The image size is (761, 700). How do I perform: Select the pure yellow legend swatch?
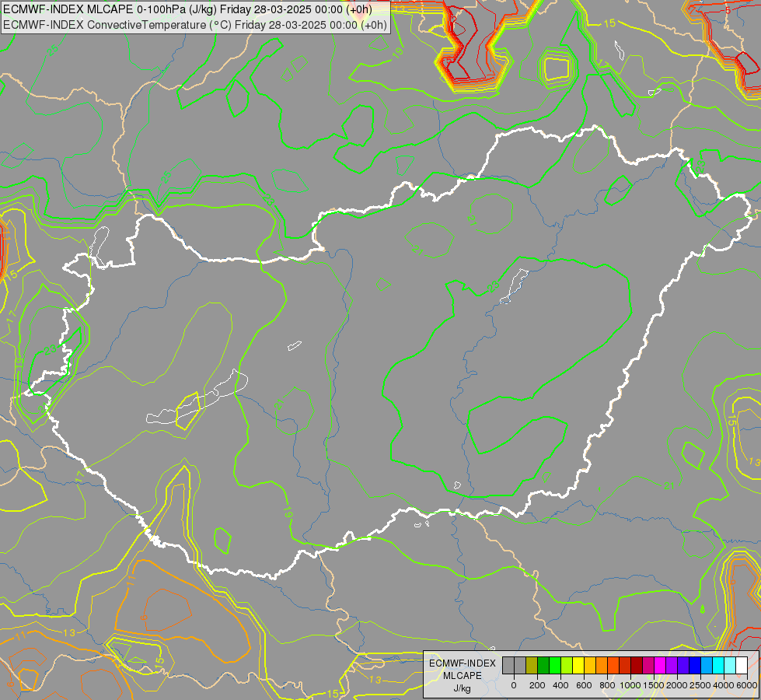click(x=578, y=666)
